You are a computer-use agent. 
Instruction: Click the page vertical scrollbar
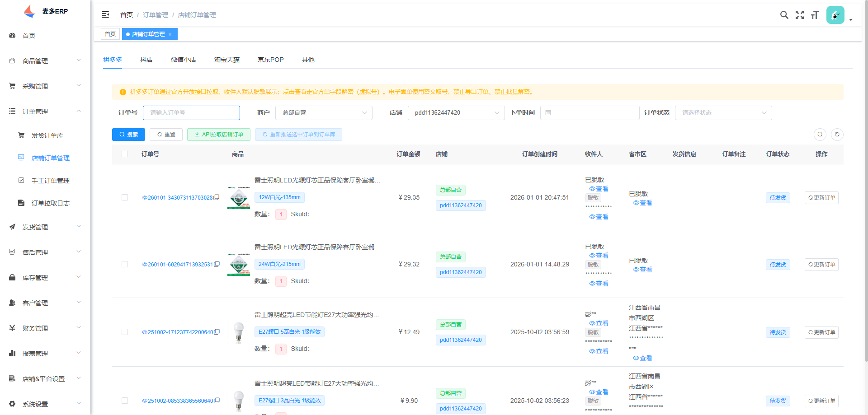866,181
